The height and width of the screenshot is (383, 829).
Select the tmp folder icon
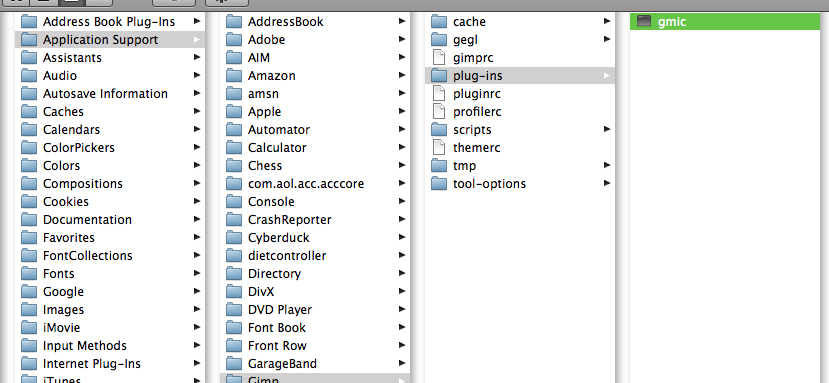click(x=439, y=166)
